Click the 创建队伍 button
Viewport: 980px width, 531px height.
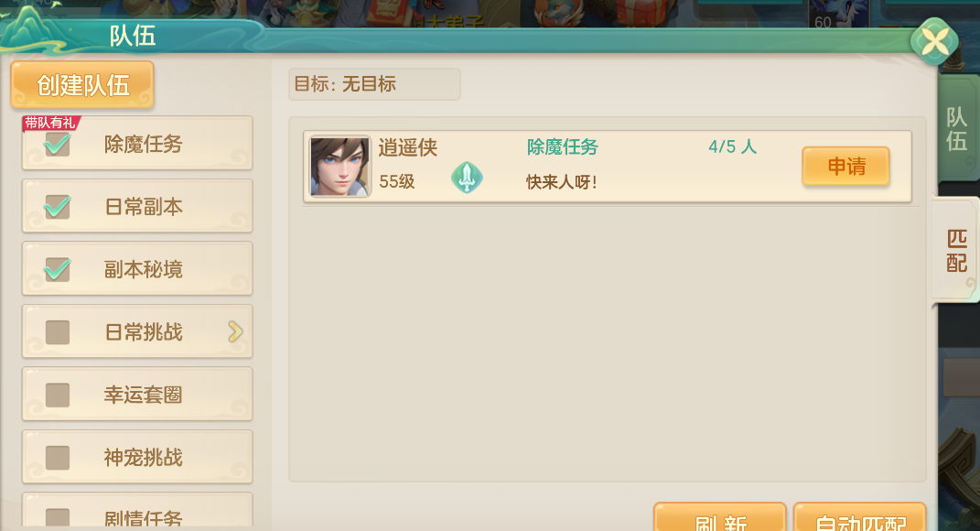[82, 84]
